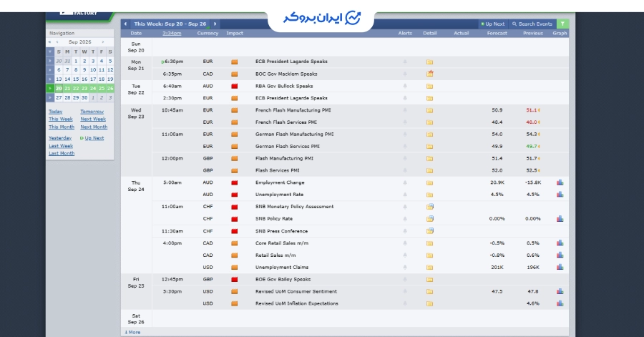644x337 pixels.
Task: Open Search Events in header
Action: 532,24
